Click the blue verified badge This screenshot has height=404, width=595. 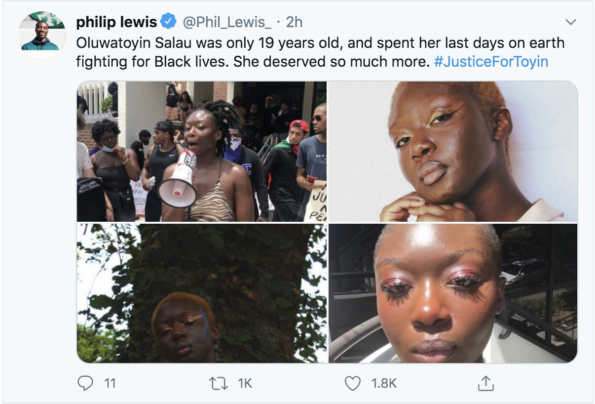pos(168,21)
